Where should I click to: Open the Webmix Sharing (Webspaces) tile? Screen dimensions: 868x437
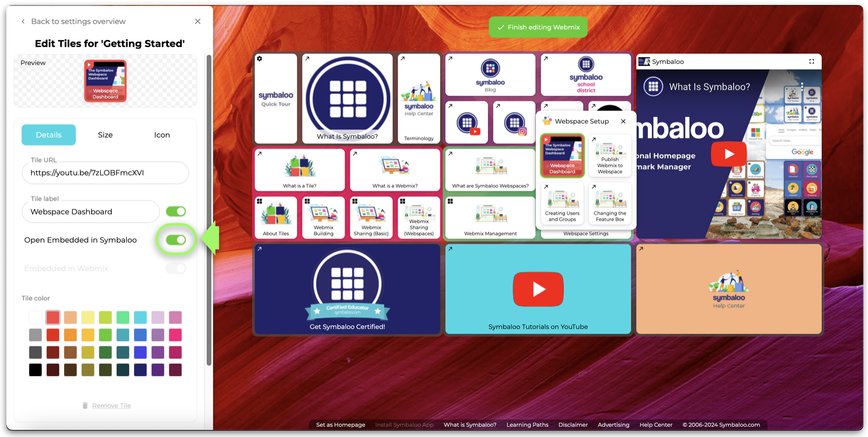pyautogui.click(x=419, y=218)
